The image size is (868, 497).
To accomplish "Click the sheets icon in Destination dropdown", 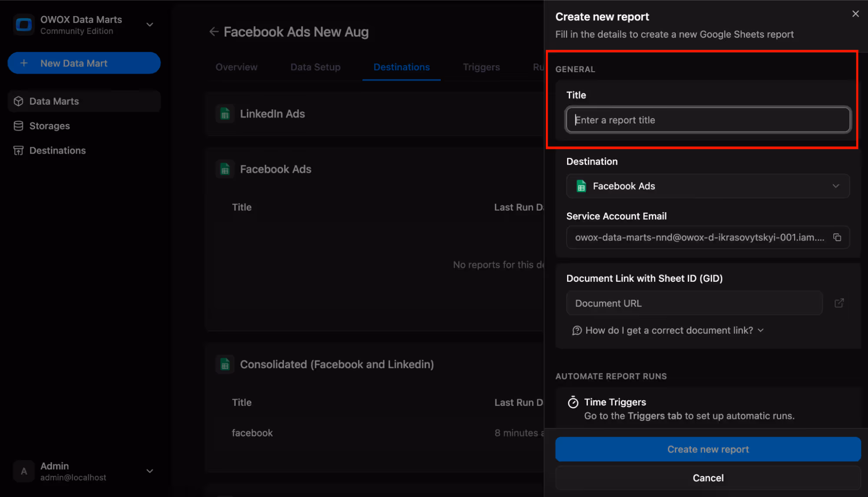I will point(581,186).
